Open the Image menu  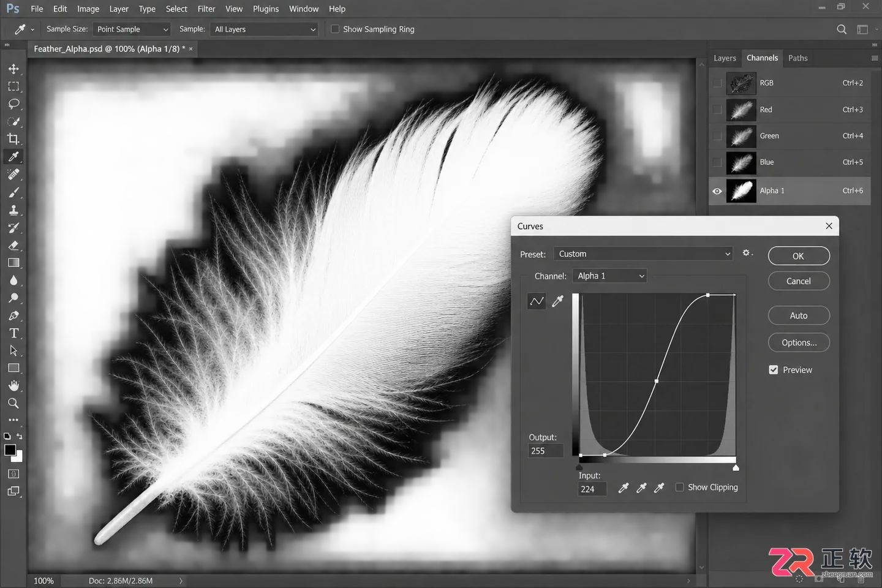click(88, 9)
